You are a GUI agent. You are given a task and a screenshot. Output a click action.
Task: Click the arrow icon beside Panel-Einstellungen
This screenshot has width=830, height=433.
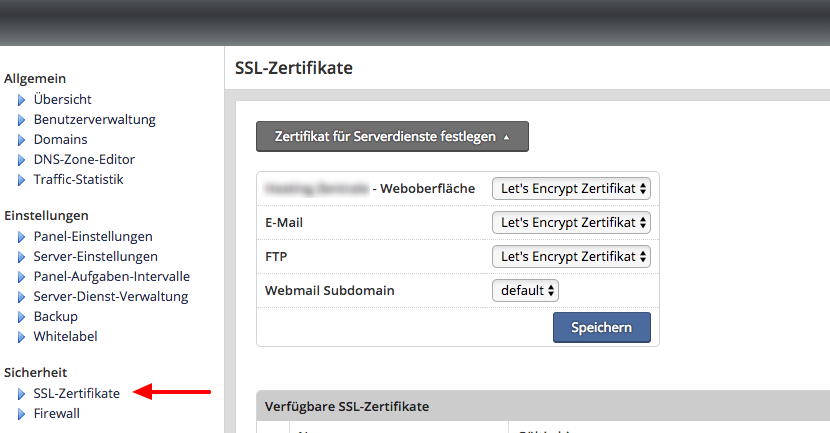[22, 237]
